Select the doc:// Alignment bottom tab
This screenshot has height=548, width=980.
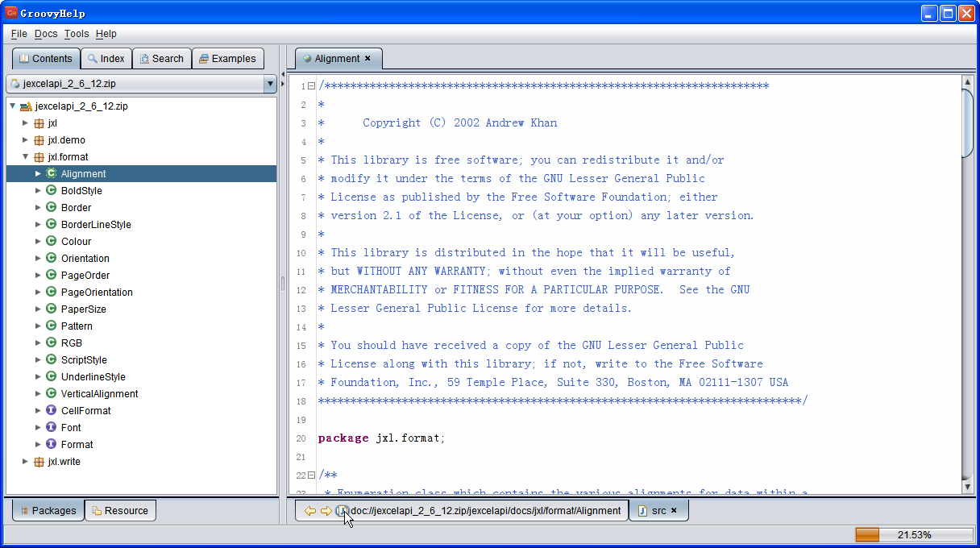[x=462, y=510]
